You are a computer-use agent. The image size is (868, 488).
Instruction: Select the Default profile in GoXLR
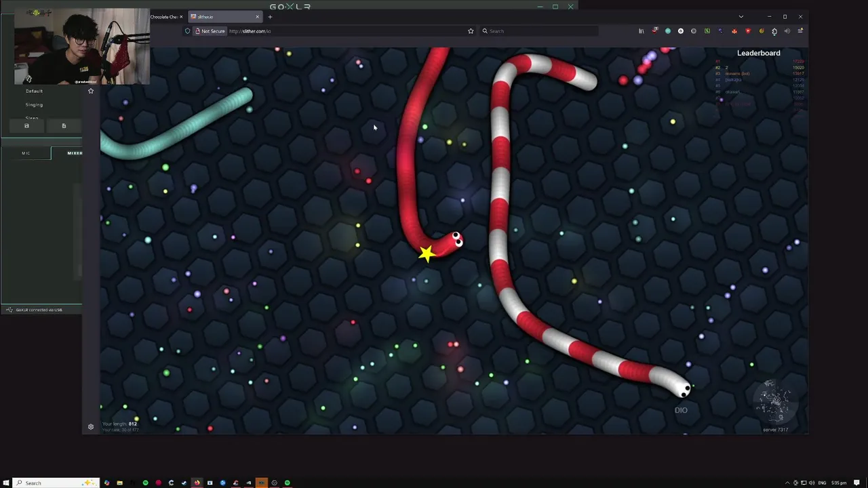click(34, 91)
